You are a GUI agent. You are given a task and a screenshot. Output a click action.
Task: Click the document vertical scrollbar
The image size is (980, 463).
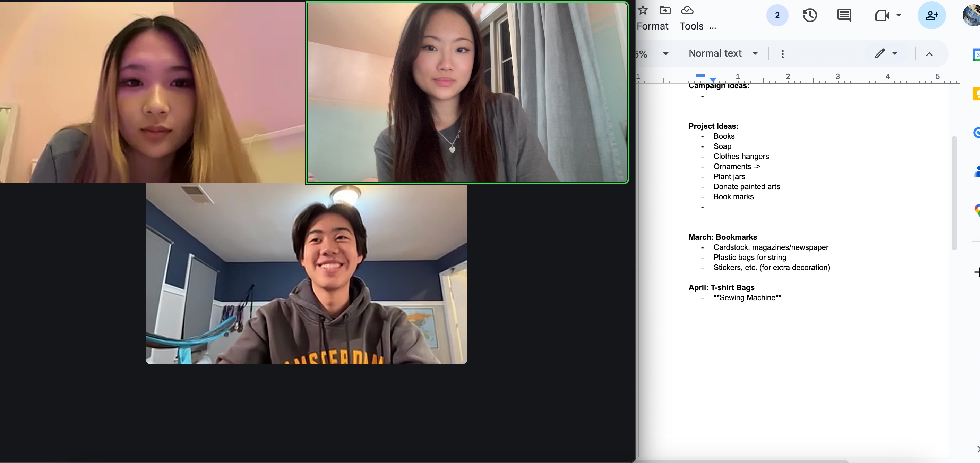(954, 193)
